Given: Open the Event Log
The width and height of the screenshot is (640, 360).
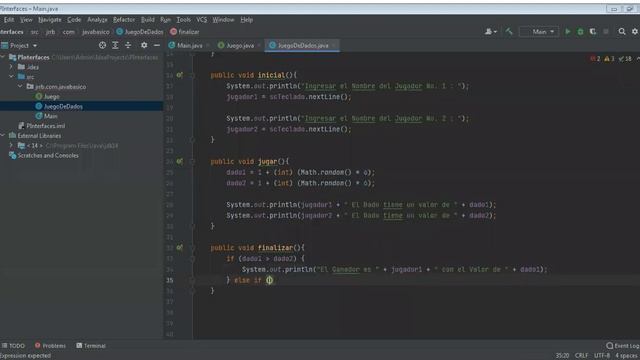Looking at the screenshot, I should click(622, 346).
